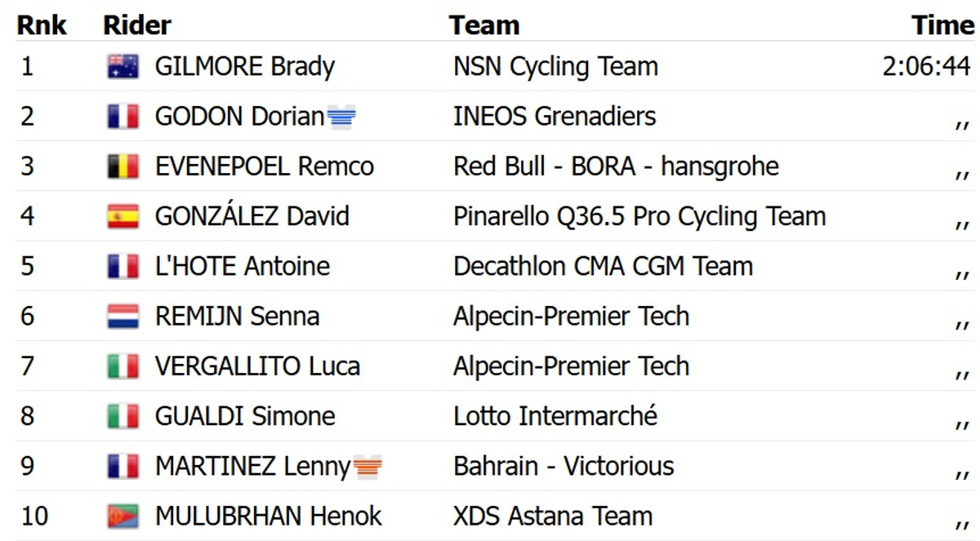Click the Team column header
The width and height of the screenshot is (980, 541).
pos(483,25)
